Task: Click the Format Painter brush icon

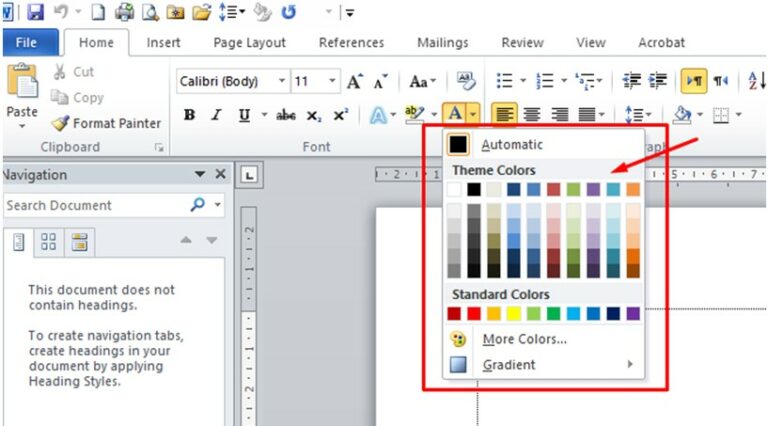Action: click(x=60, y=124)
